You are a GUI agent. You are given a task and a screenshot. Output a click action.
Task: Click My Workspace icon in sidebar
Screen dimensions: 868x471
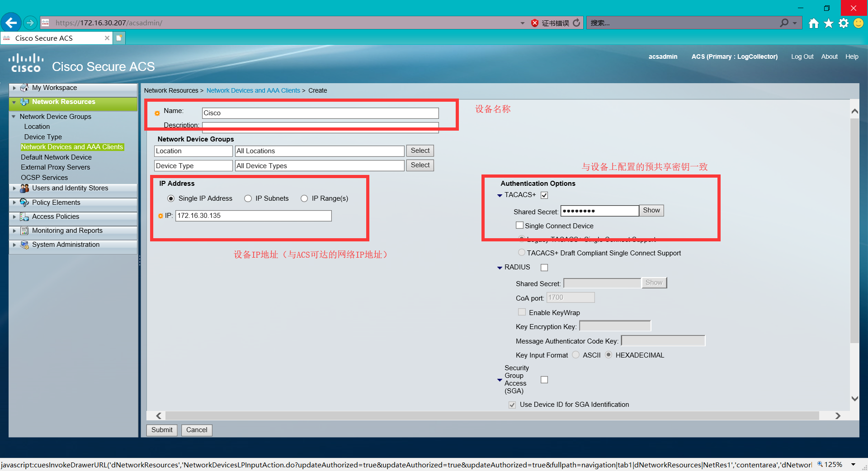click(x=25, y=88)
